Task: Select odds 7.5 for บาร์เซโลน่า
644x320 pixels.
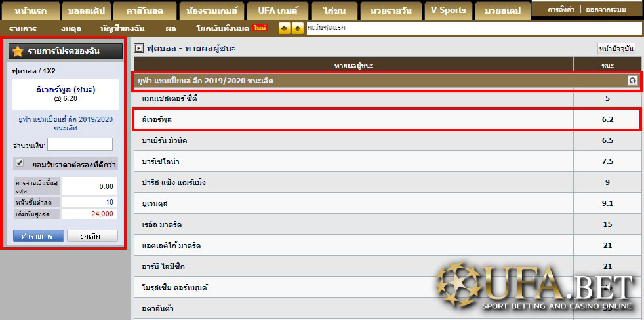Action: coord(607,161)
